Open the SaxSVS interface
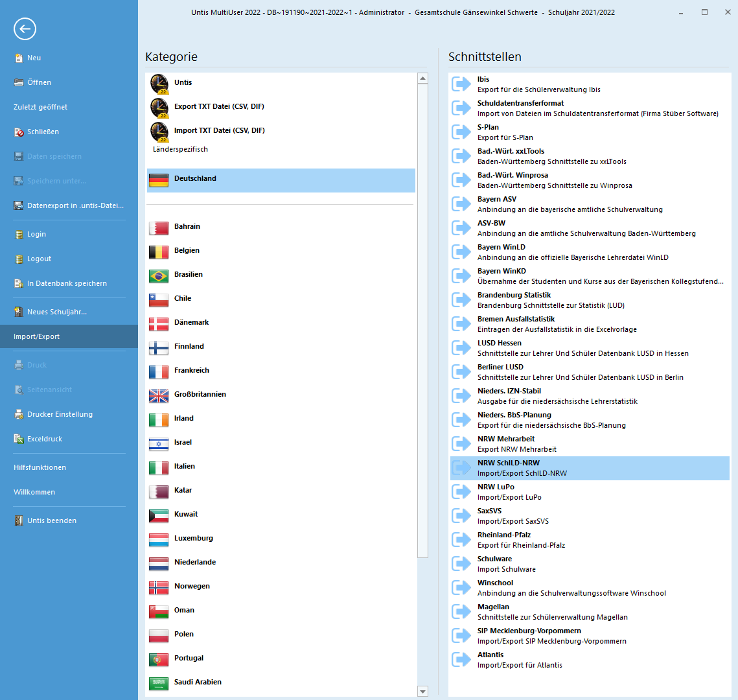This screenshot has width=738, height=700. (x=590, y=517)
